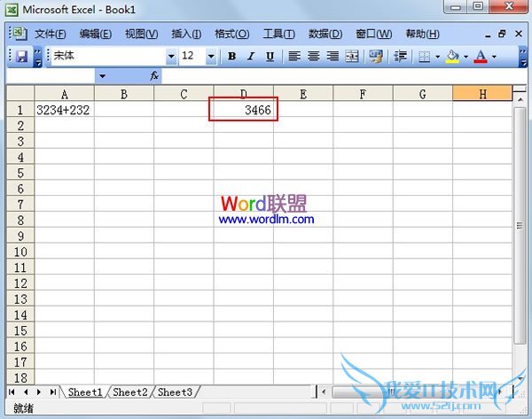Open the 格式(O) menu

232,34
